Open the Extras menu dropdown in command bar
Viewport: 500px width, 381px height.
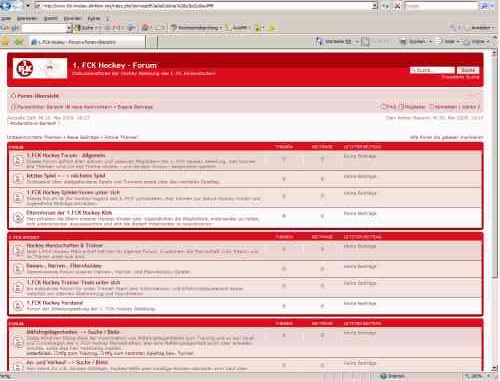pos(478,42)
